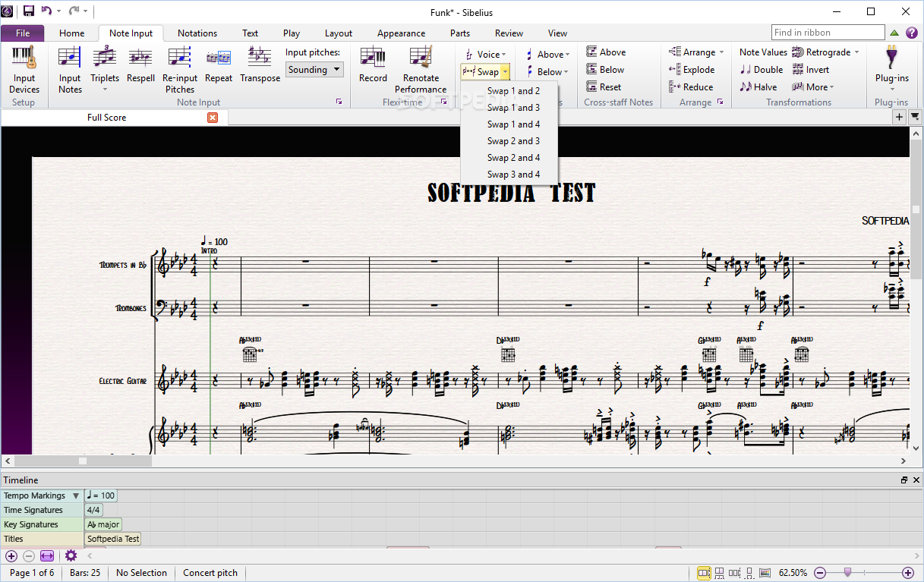The image size is (924, 582).
Task: Expand the Voice dropdown
Action: point(485,55)
